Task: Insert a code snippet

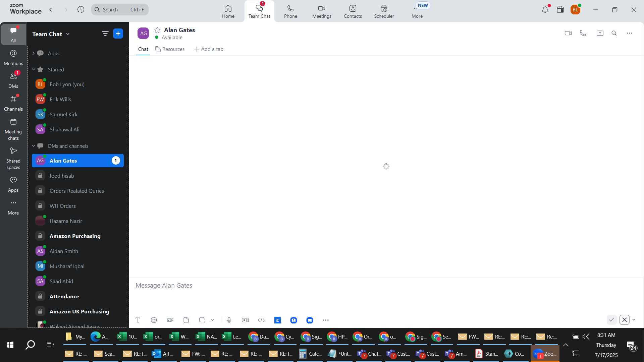Action: point(261,320)
